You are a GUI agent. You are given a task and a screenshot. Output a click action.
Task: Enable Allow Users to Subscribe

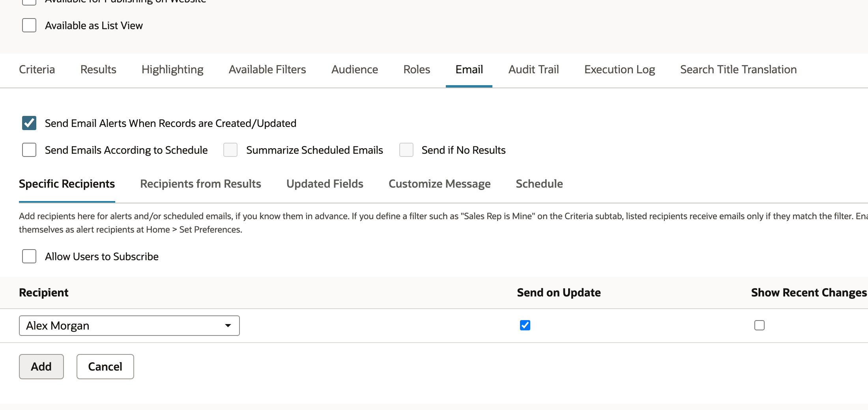[29, 256]
